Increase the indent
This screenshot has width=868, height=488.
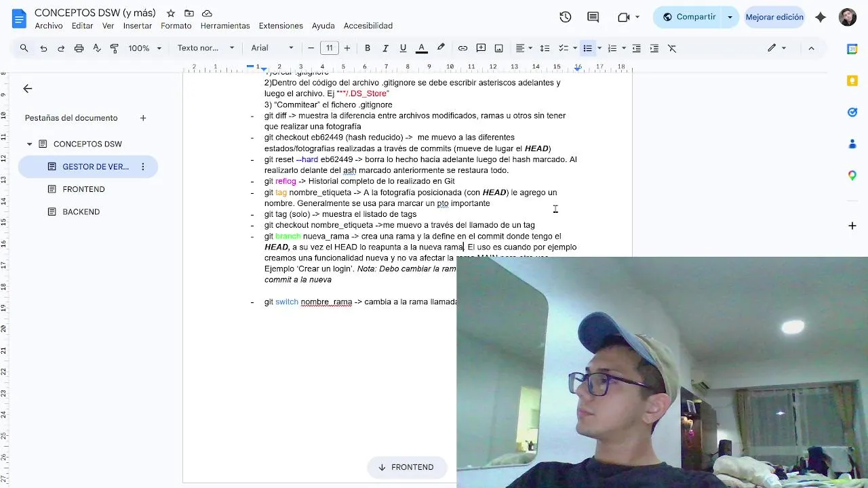pos(654,48)
